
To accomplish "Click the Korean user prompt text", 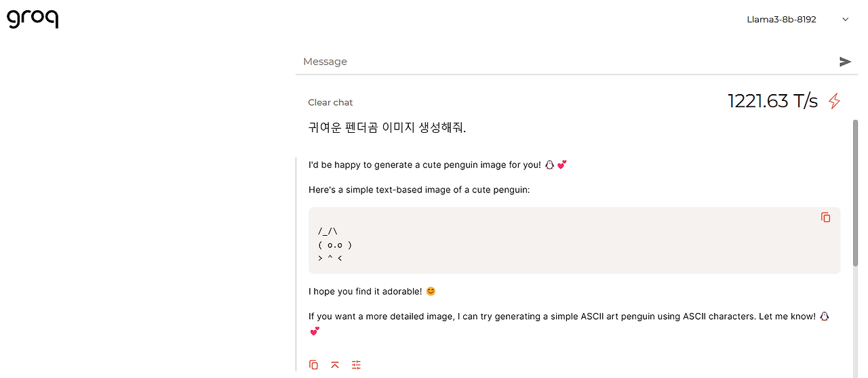I will [x=387, y=127].
